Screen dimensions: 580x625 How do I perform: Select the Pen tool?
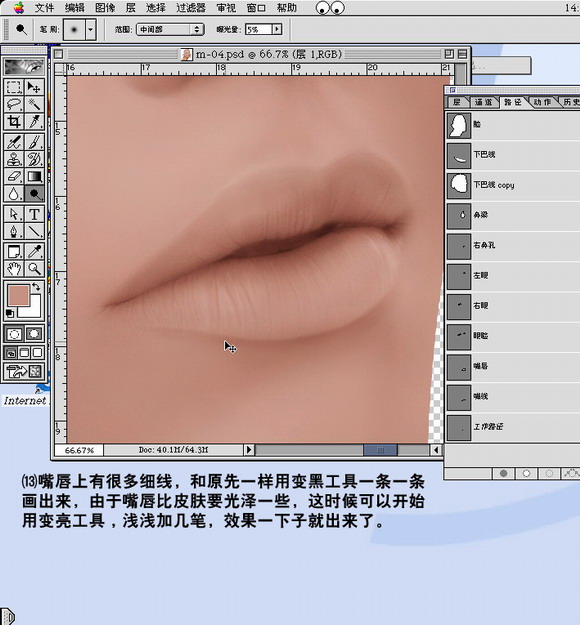point(14,231)
